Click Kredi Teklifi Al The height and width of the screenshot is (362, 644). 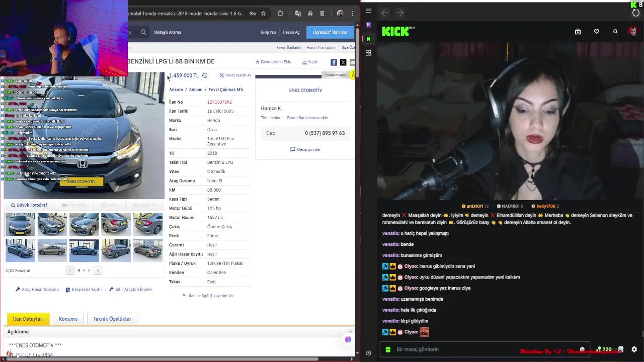(x=235, y=75)
